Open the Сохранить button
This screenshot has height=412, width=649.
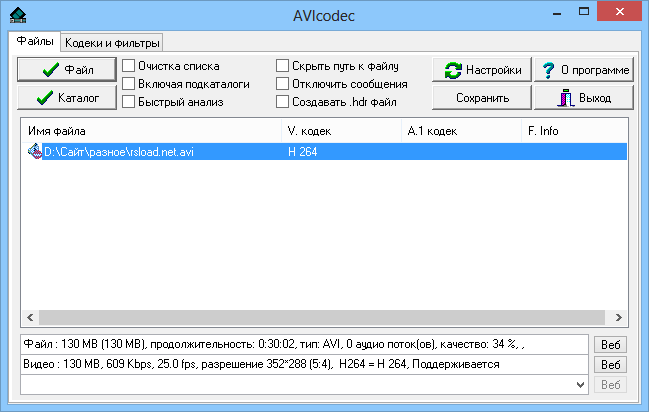click(x=482, y=98)
